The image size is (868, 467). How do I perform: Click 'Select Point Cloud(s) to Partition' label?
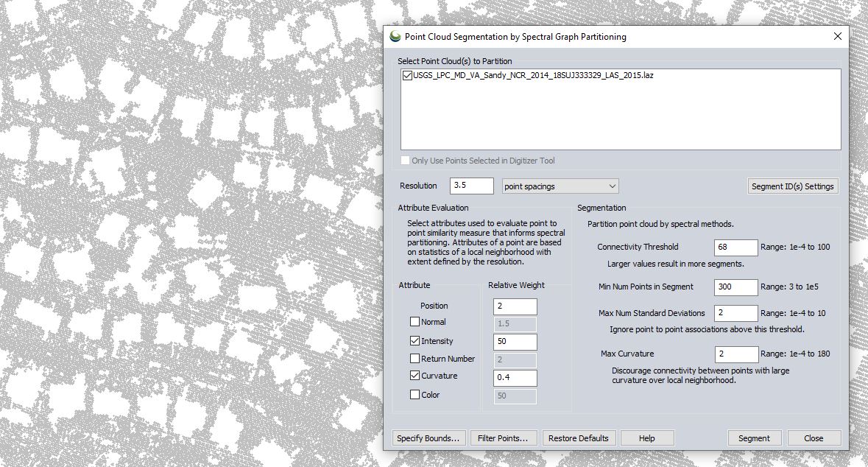tap(454, 61)
